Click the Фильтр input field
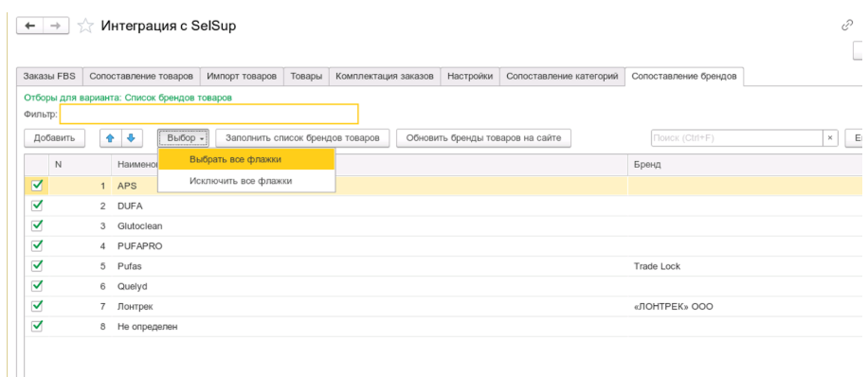The height and width of the screenshot is (377, 868). [209, 114]
